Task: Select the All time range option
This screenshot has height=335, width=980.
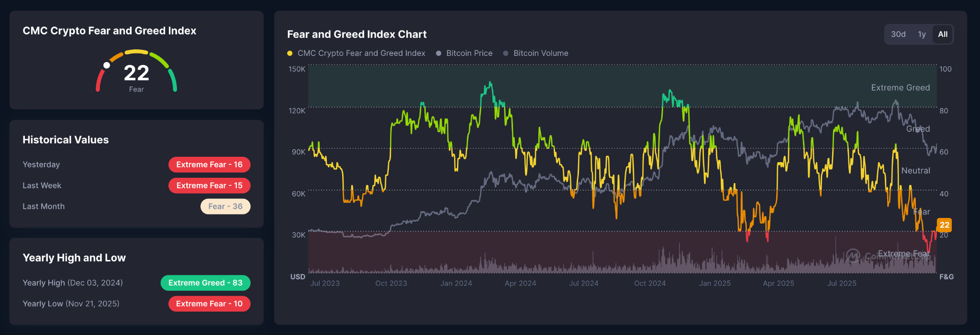Action: [x=942, y=34]
